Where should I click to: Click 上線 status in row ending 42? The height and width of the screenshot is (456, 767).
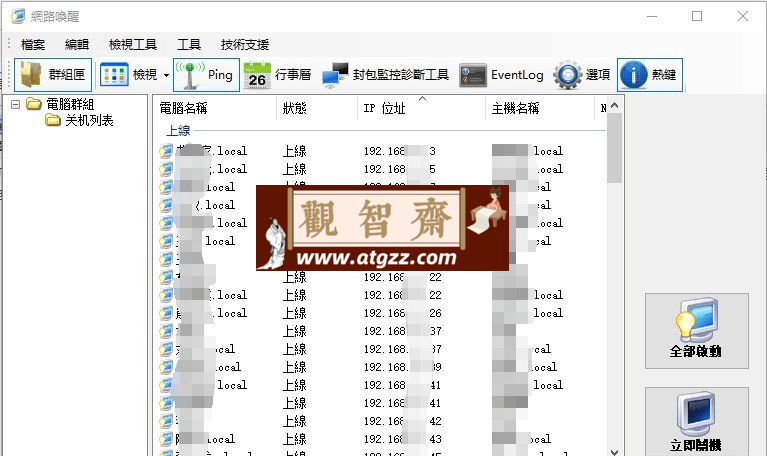coord(294,421)
